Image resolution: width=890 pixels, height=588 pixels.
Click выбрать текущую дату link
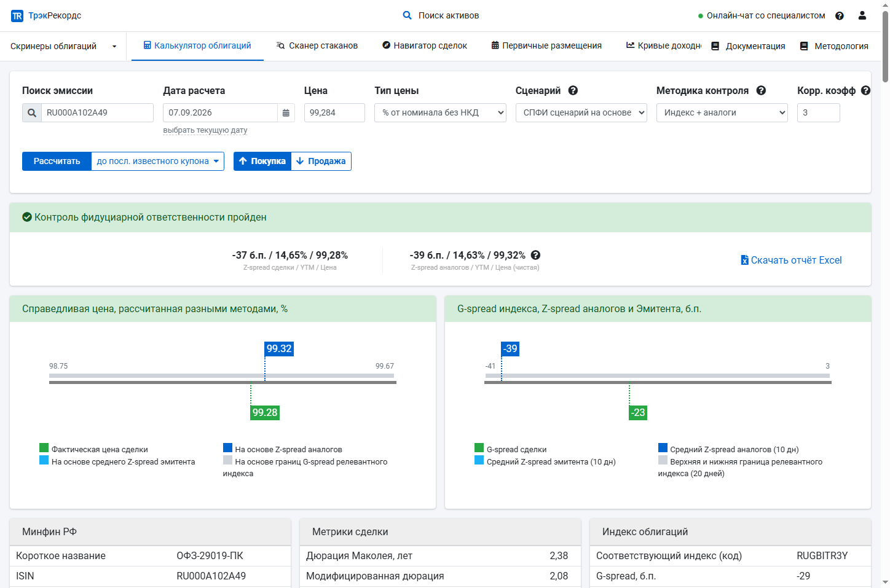205,130
